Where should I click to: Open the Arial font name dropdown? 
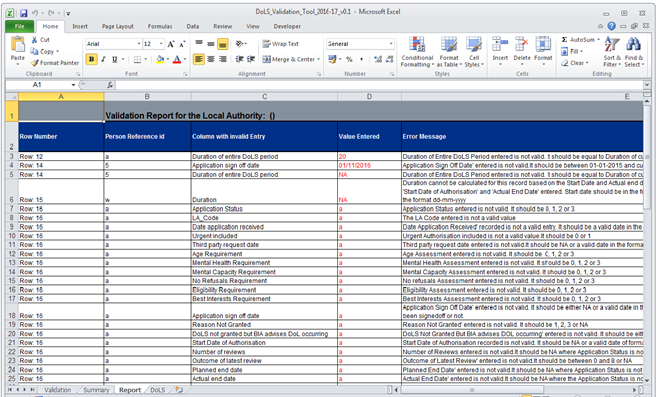(139, 44)
